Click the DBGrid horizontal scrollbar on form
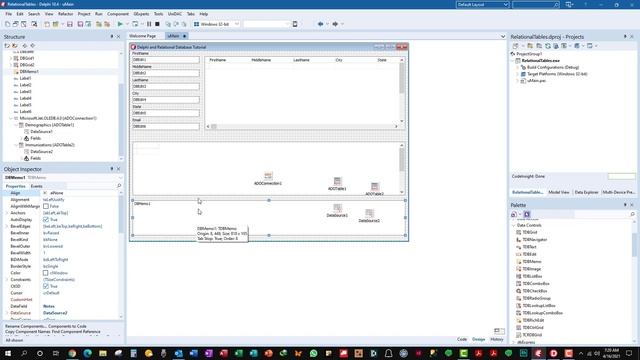 [x=302, y=127]
